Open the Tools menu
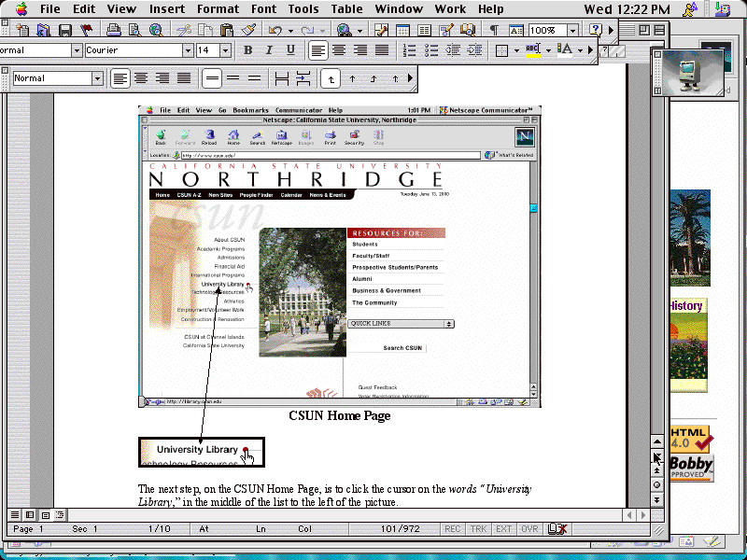 (x=303, y=9)
